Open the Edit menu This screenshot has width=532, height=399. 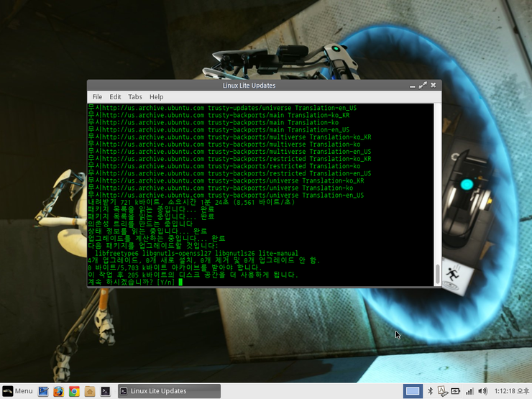(115, 97)
